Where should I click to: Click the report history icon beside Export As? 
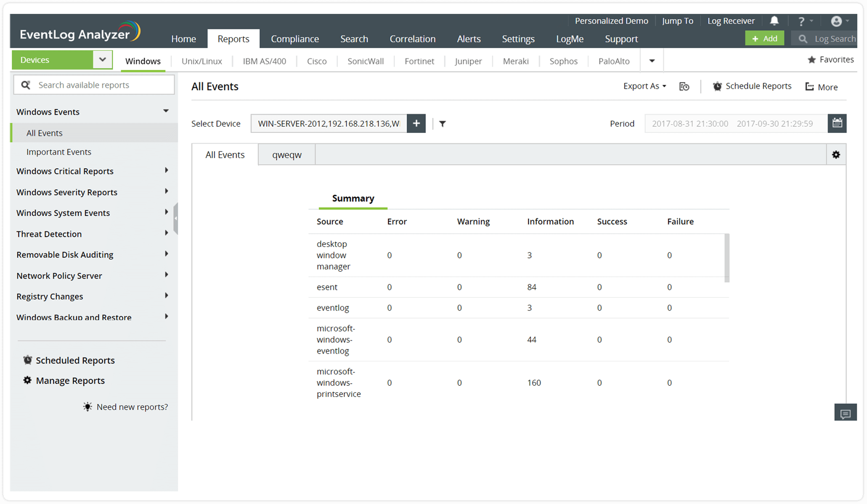684,87
